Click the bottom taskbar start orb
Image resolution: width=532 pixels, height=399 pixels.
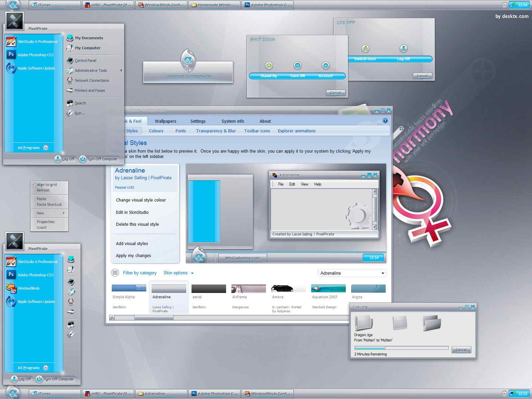coord(13,393)
